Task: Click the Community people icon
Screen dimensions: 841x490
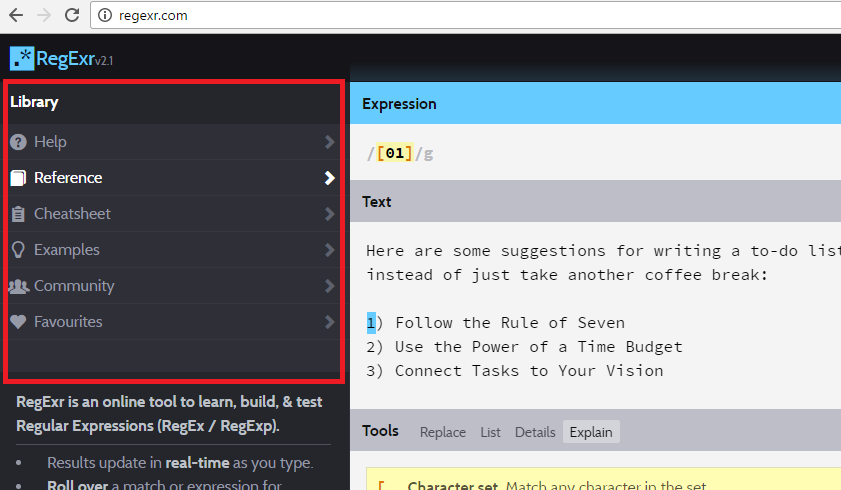Action: (x=18, y=286)
